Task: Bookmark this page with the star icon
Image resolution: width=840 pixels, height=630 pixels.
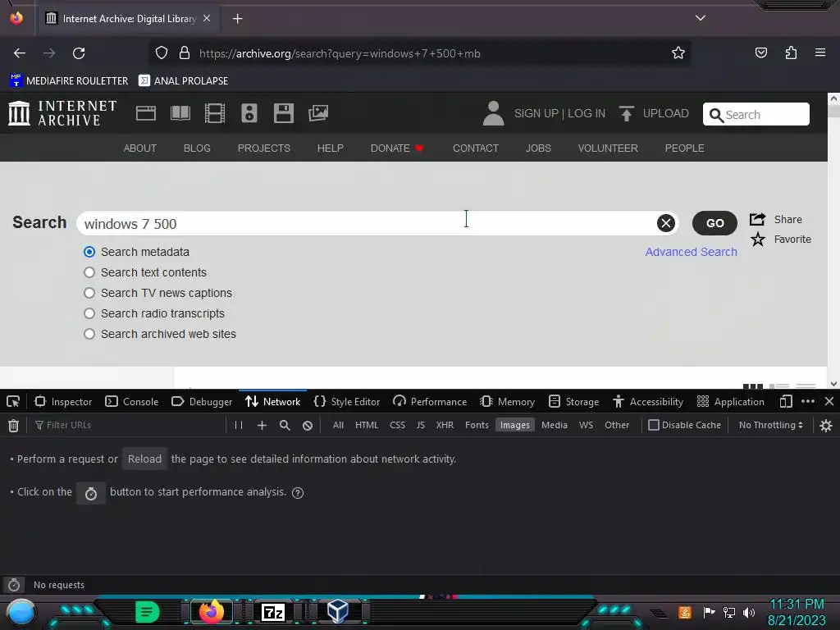Action: coord(678,52)
